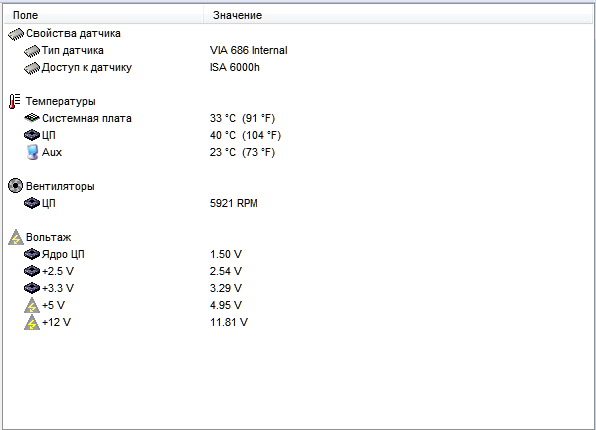Select the ЦП fan row under Вентиляторы
The image size is (596, 430).
tap(298, 203)
